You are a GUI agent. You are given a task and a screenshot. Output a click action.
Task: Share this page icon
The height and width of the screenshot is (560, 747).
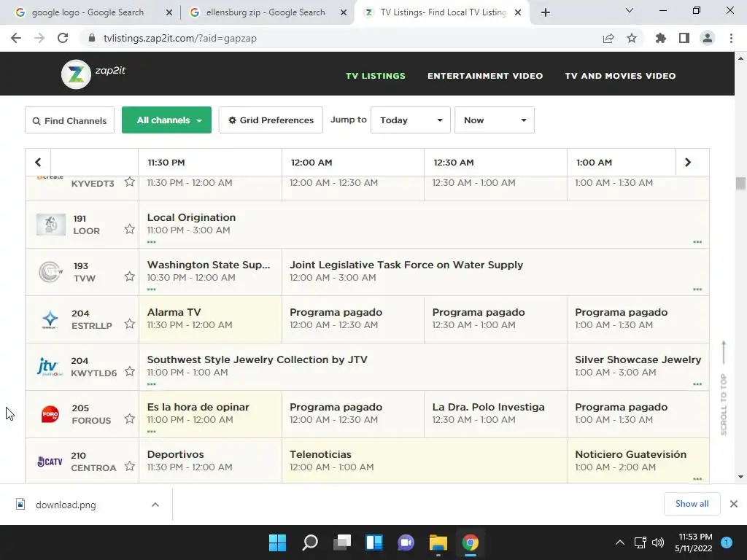[608, 38]
